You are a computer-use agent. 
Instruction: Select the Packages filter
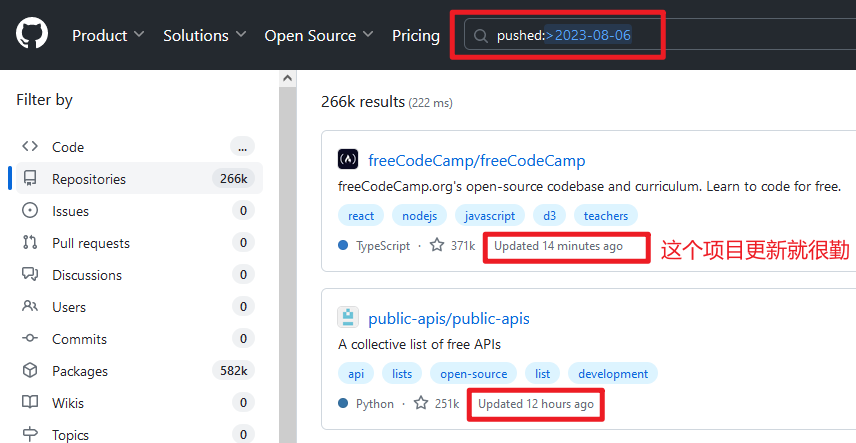[x=139, y=371]
